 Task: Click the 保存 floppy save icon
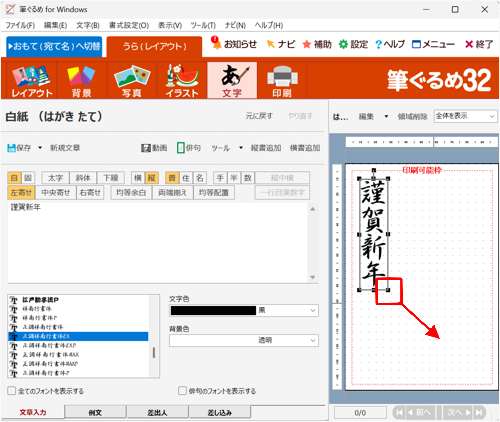(x=11, y=148)
